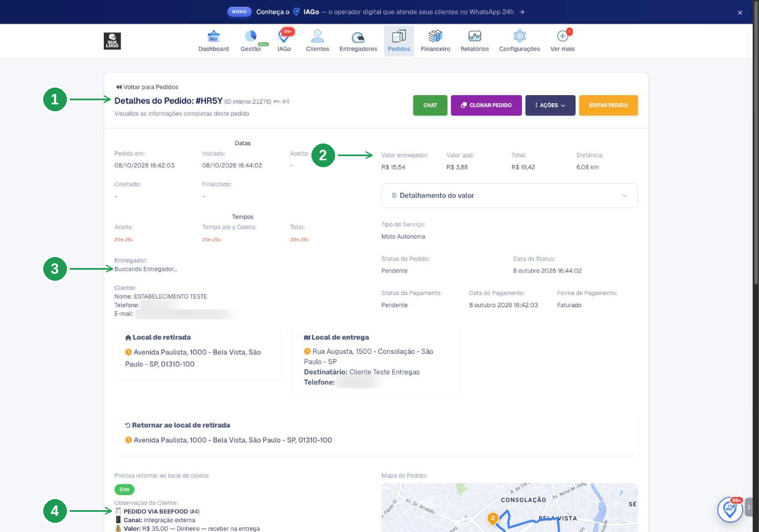759x532 pixels.
Task: Click the Canal: Integração externa line
Action: 155,520
